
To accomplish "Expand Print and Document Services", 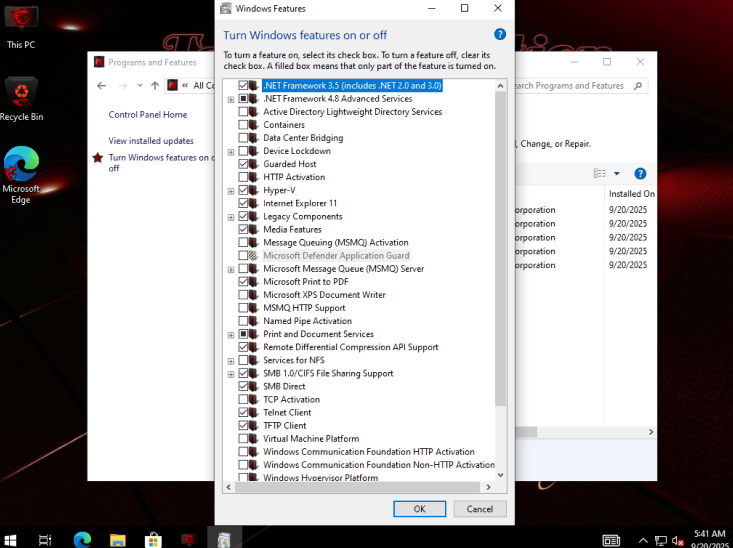I will 231,335.
